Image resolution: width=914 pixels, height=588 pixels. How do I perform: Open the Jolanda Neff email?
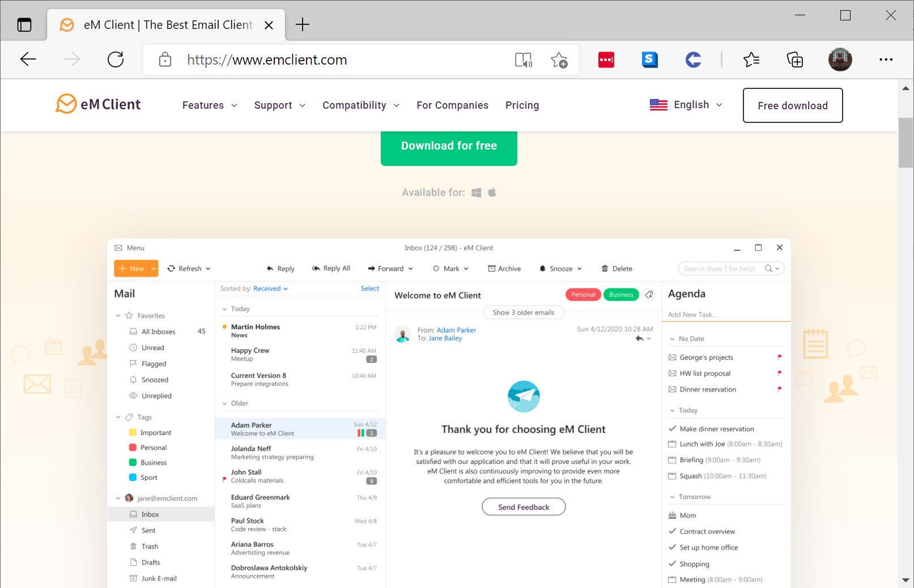[x=300, y=453]
